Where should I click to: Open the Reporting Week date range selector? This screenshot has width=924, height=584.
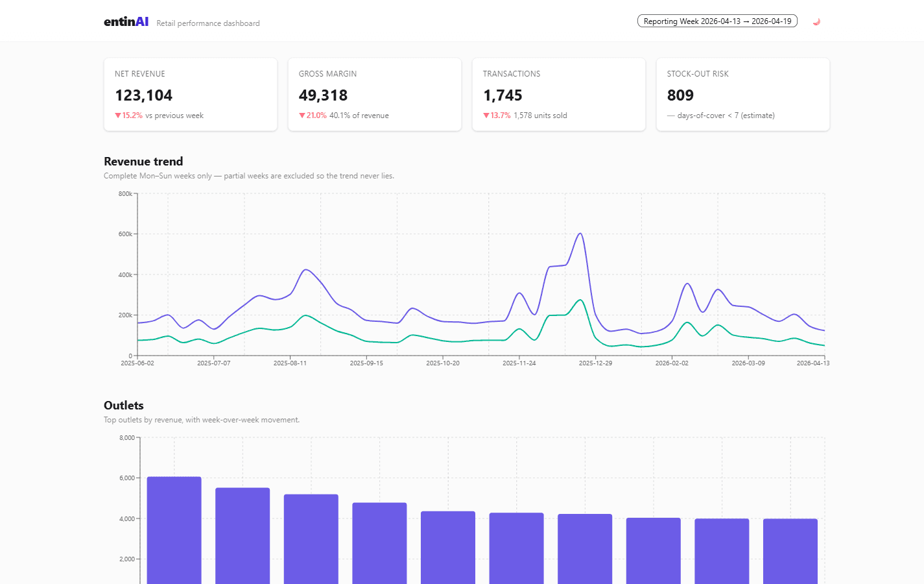point(717,21)
